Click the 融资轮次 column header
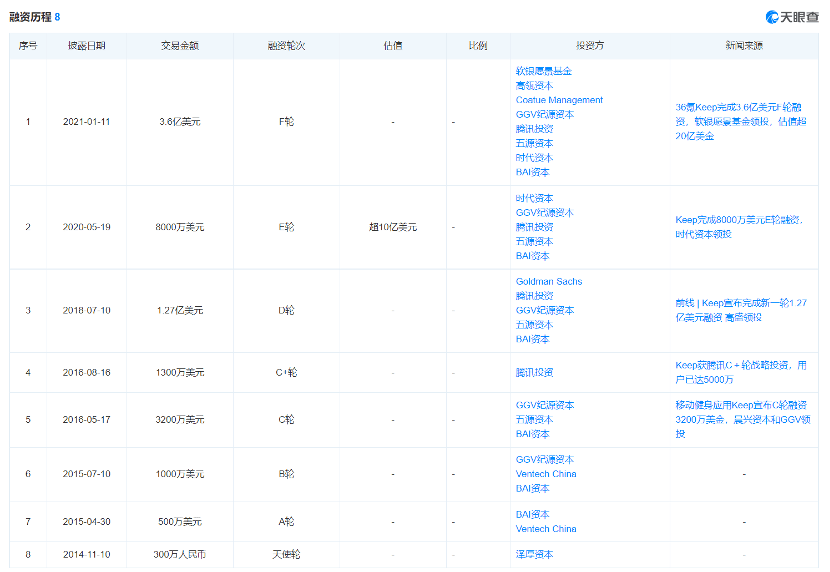This screenshot has width=830, height=572. coord(286,46)
